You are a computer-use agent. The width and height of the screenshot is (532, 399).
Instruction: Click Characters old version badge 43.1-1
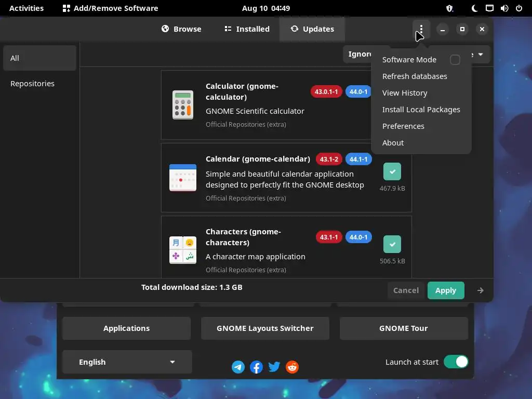coord(329,237)
